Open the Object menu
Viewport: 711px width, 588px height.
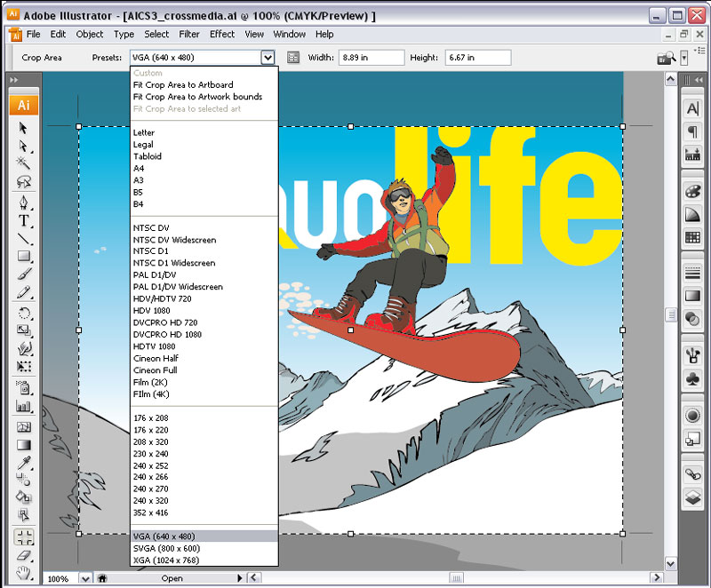90,35
